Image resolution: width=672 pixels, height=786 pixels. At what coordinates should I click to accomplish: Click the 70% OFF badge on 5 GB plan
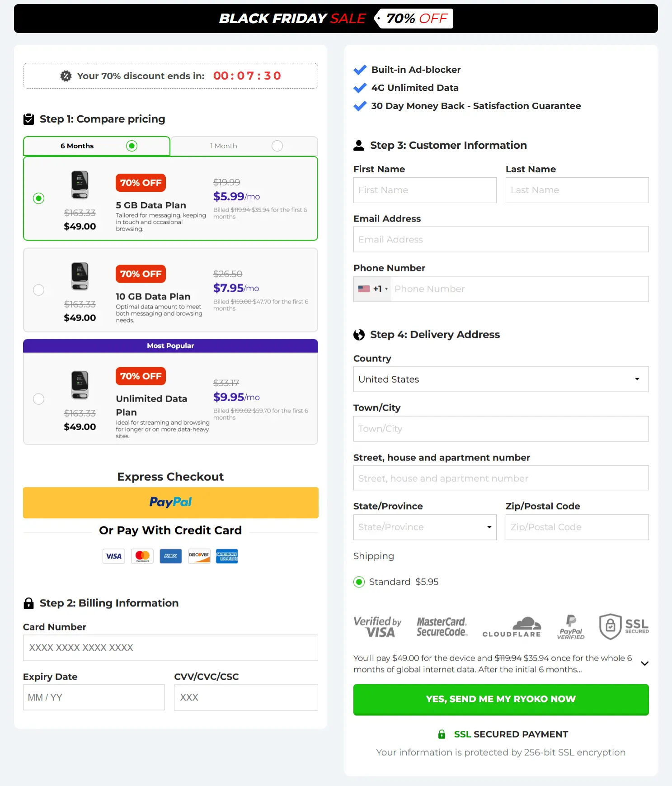pyautogui.click(x=141, y=183)
